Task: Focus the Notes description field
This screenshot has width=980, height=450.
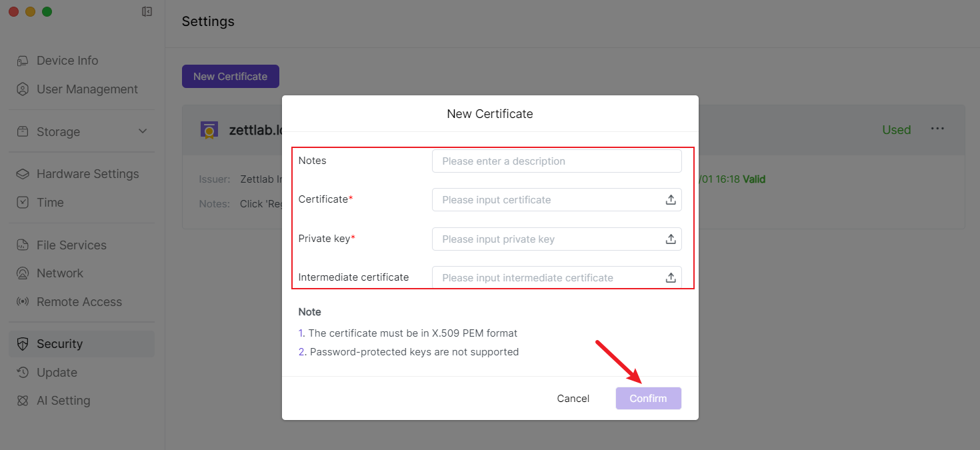Action: tap(557, 161)
